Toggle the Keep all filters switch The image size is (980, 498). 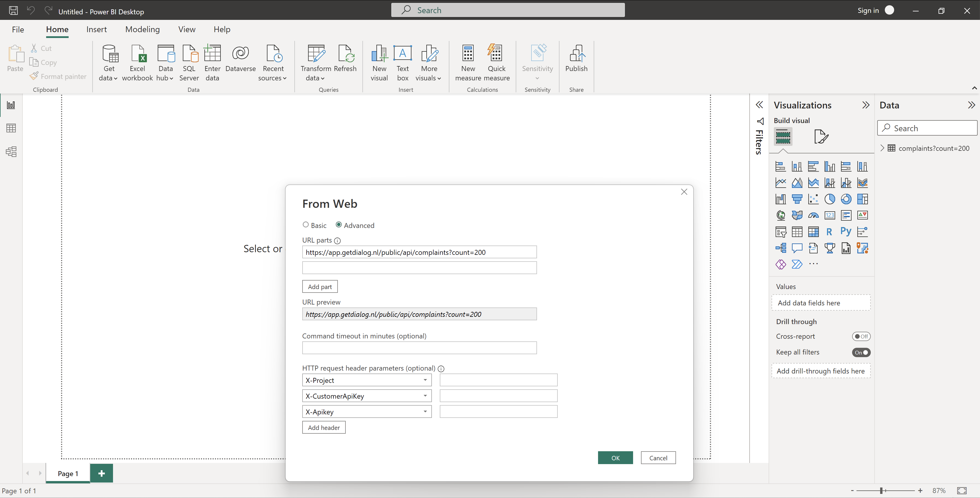[x=861, y=352]
